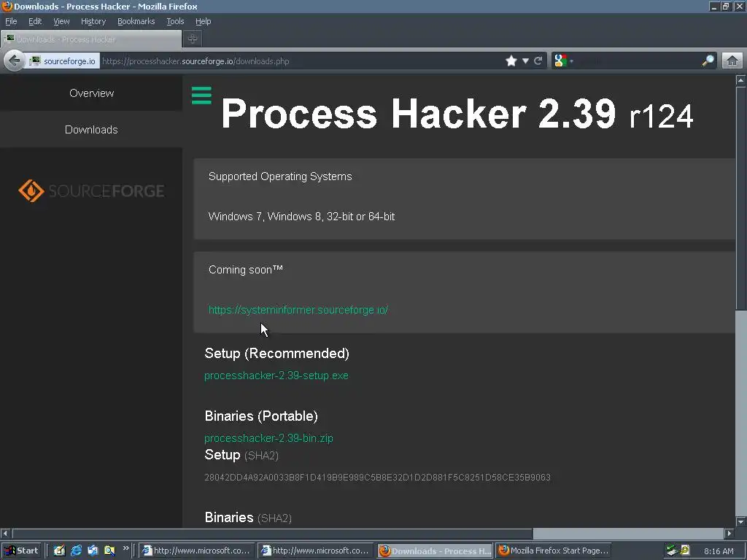Click the Setup (Recommended) heading

(276, 354)
